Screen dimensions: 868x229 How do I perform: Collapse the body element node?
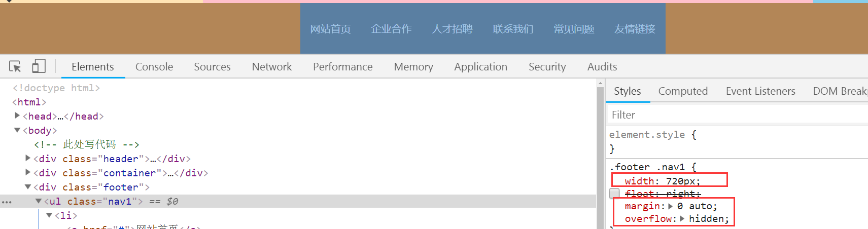point(18,130)
